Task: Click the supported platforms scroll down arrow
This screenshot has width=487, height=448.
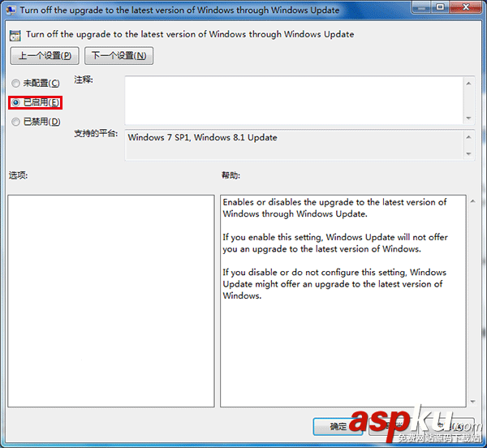Action: (x=468, y=153)
